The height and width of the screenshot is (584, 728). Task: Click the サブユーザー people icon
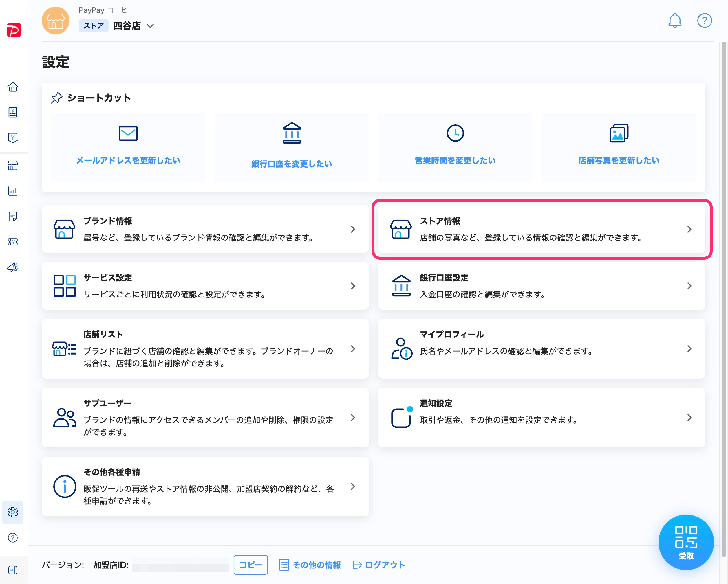click(65, 418)
